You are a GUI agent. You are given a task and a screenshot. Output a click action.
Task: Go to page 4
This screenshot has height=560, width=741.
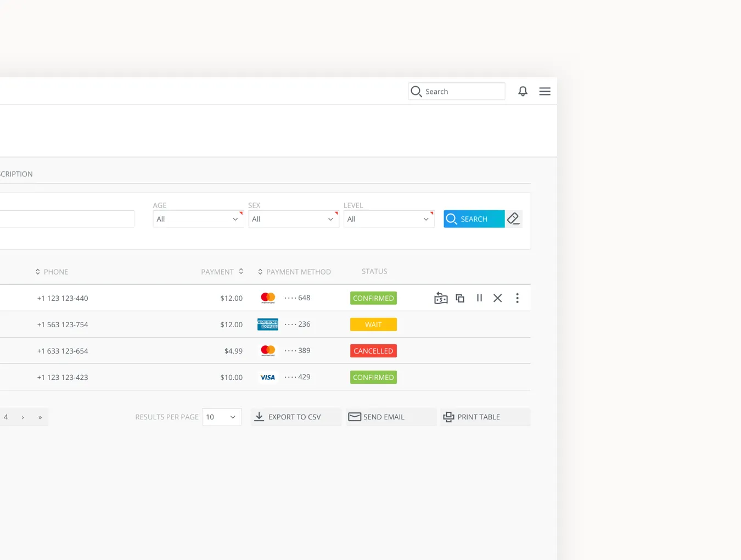[6, 417]
